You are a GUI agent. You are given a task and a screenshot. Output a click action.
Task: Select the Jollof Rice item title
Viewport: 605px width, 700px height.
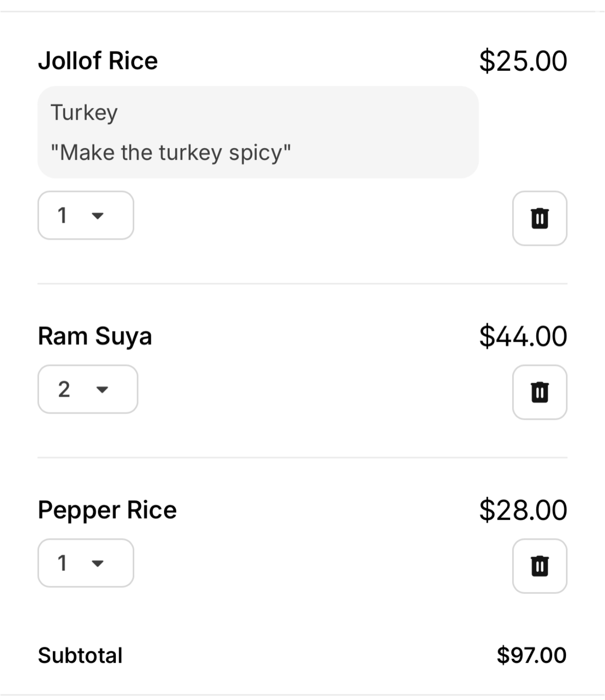pos(98,61)
